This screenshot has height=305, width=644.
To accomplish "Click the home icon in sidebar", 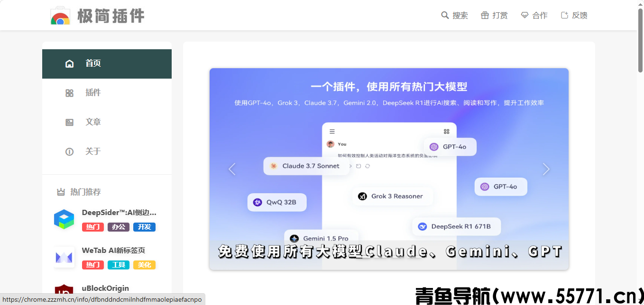I will point(69,63).
